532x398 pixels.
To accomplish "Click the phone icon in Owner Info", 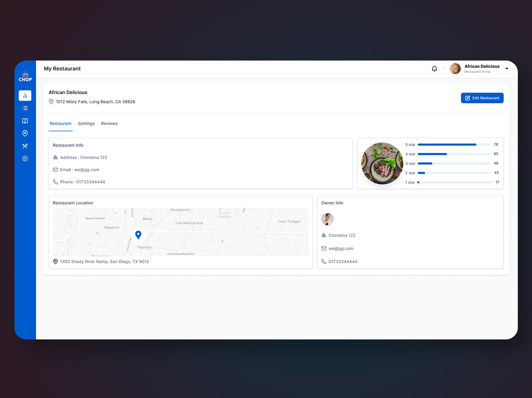I will [324, 261].
